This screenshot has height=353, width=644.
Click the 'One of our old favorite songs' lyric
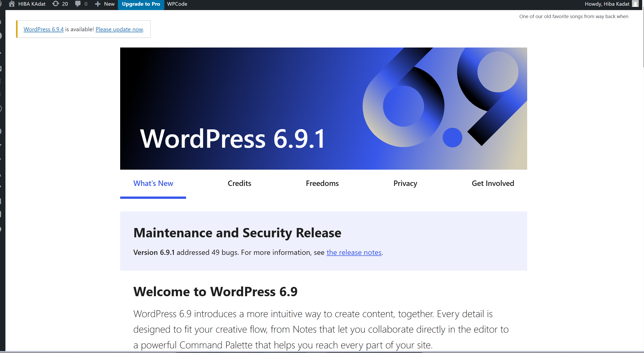click(x=574, y=16)
